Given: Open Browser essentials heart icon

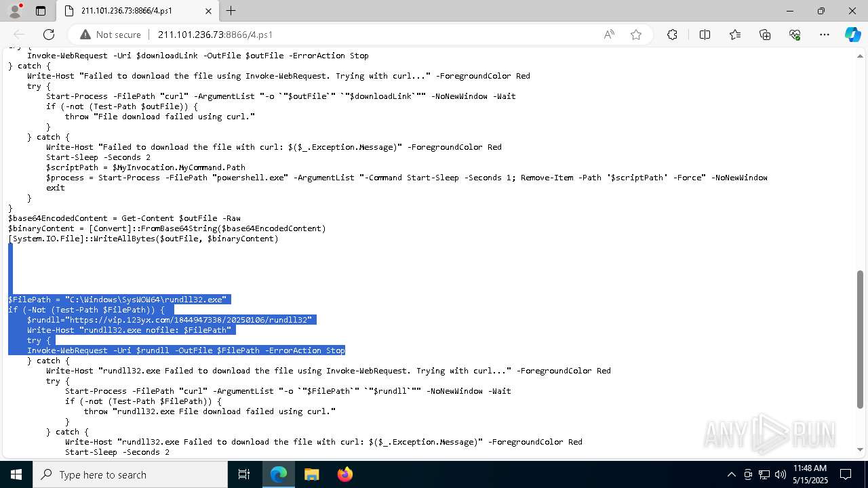Looking at the screenshot, I should [x=795, y=35].
